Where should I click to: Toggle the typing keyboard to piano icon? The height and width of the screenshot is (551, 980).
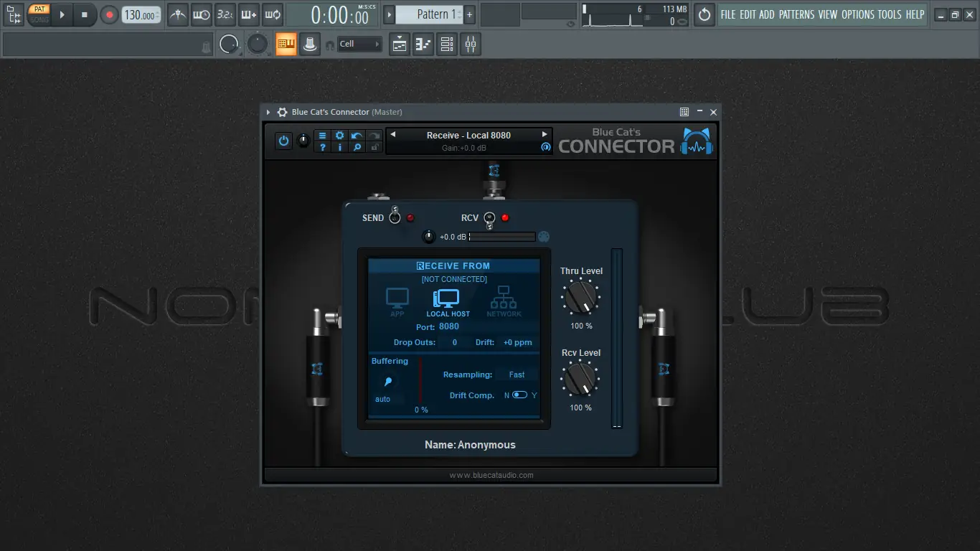click(286, 44)
